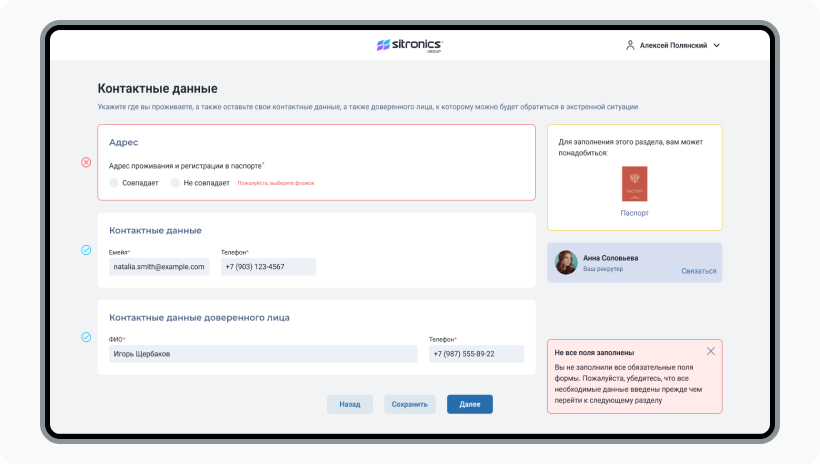Click the 'Паспорт' link under the icon
This screenshot has height=464, width=820.
click(x=634, y=213)
